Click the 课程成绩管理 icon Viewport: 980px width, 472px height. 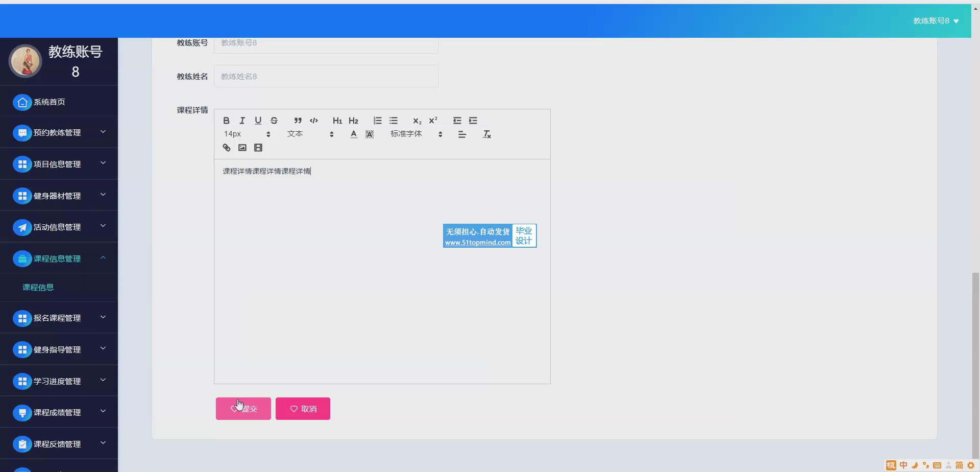point(22,413)
